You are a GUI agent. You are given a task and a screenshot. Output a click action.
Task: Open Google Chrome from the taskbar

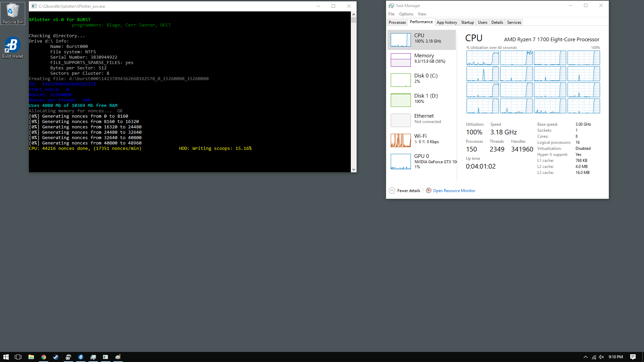point(44,357)
